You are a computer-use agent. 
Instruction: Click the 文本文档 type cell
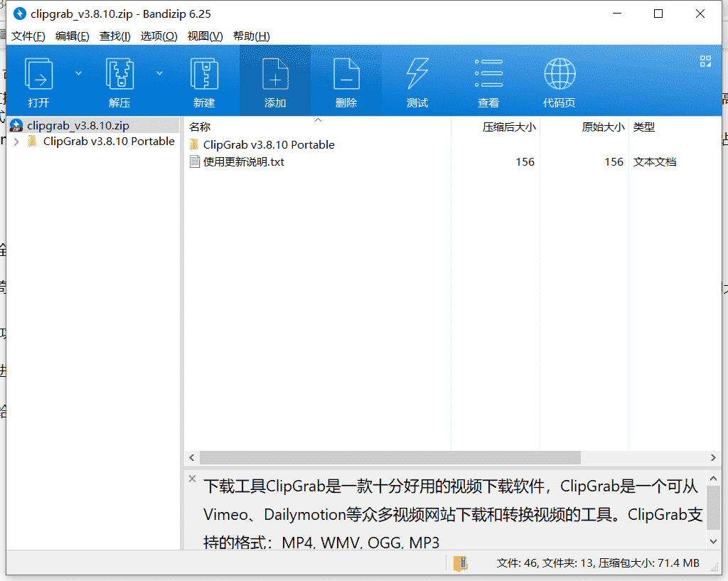[x=655, y=161]
